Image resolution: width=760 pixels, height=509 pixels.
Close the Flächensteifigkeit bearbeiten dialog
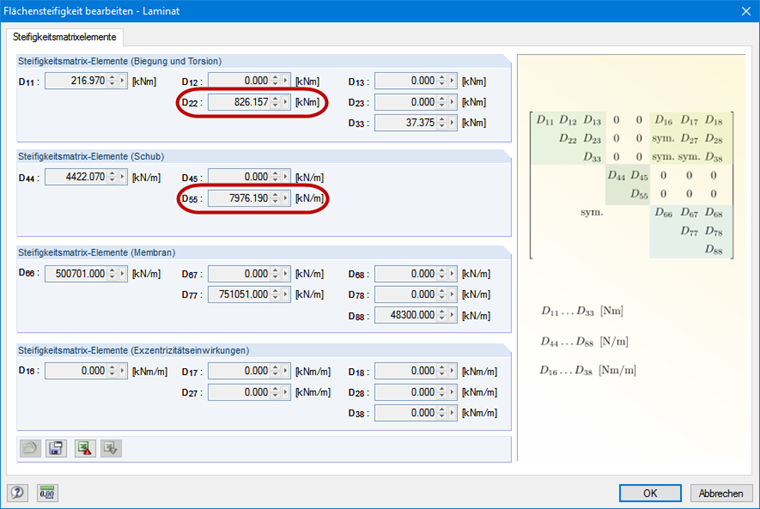[746, 11]
